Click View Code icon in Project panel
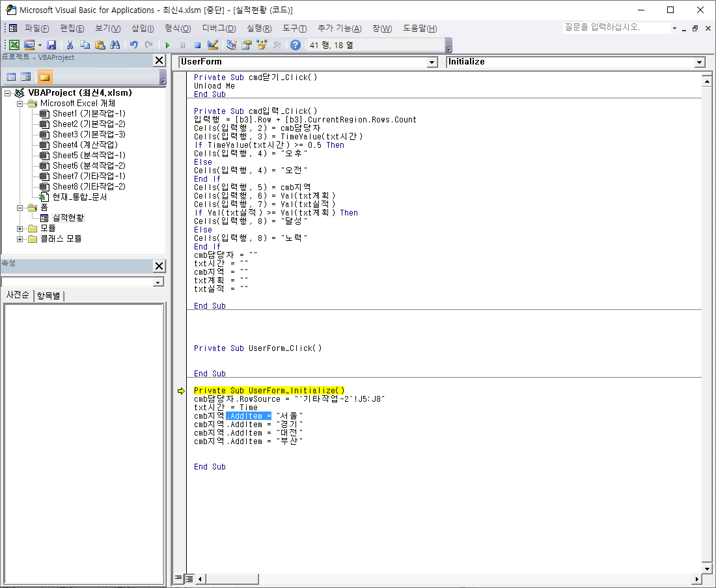Viewport: 716px width, 588px height. click(11, 77)
